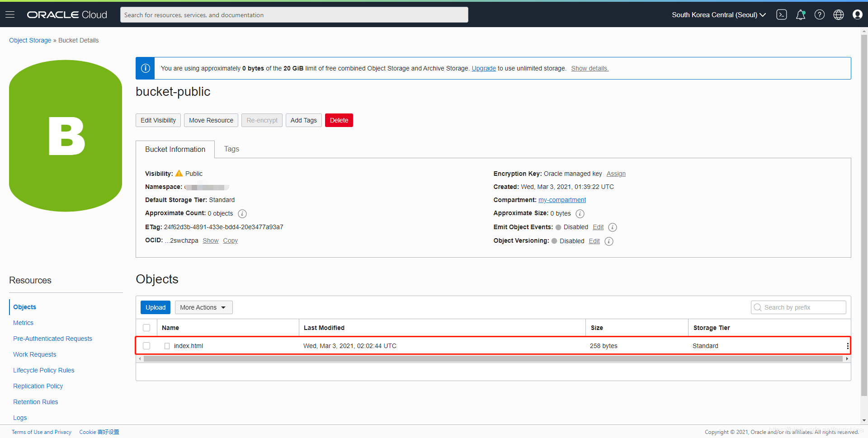Click the horizontal scrollbar right arrow
This screenshot has width=868, height=438.
(847, 359)
